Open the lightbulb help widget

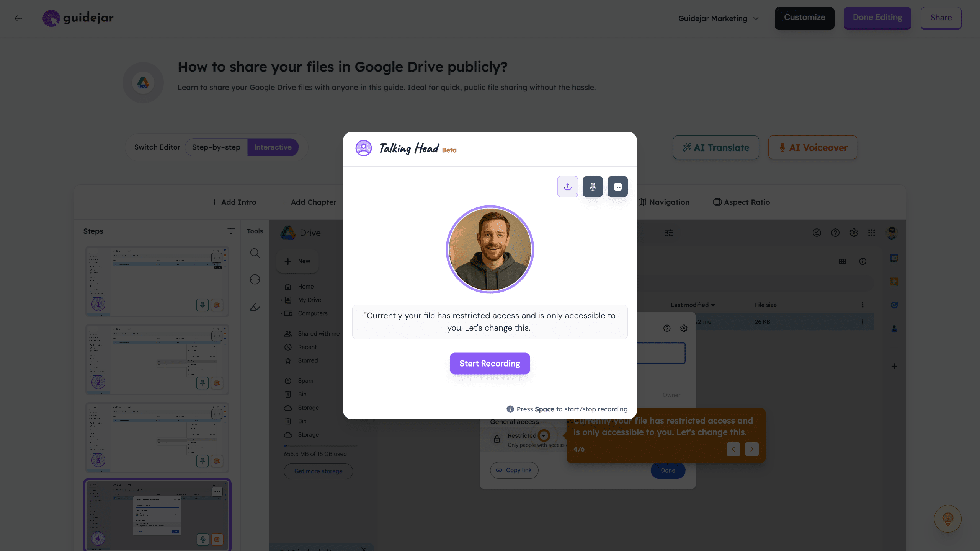[947, 519]
